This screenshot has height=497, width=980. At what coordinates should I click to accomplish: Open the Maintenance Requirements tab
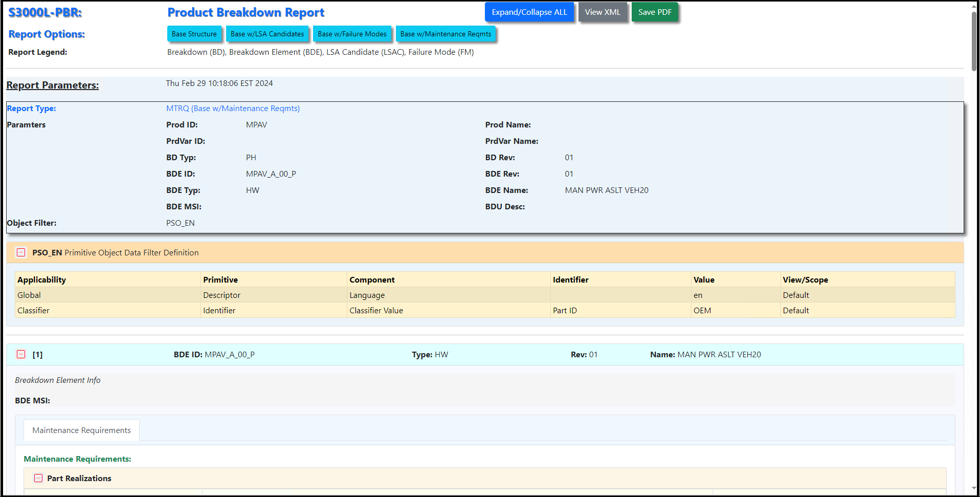coord(81,430)
